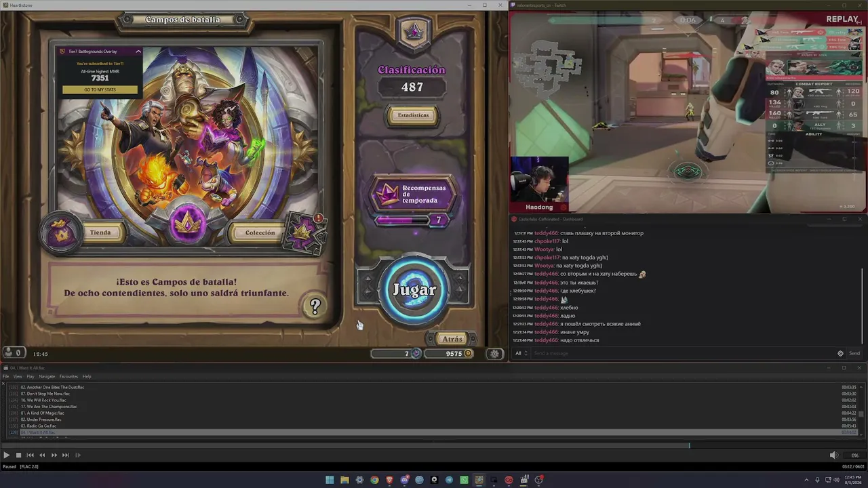Open the Battlegrounds Tienda shop
Image resolution: width=868 pixels, height=488 pixels.
(x=100, y=232)
